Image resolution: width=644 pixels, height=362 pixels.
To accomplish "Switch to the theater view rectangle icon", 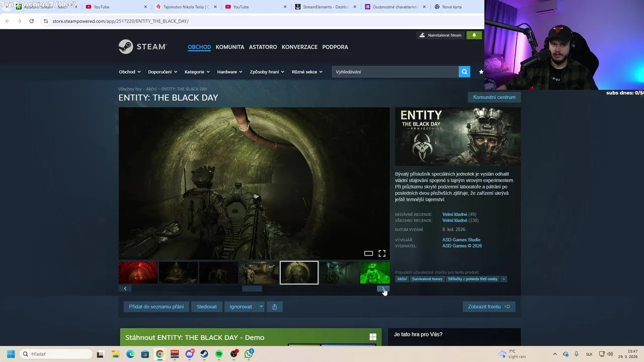I will click(368, 253).
